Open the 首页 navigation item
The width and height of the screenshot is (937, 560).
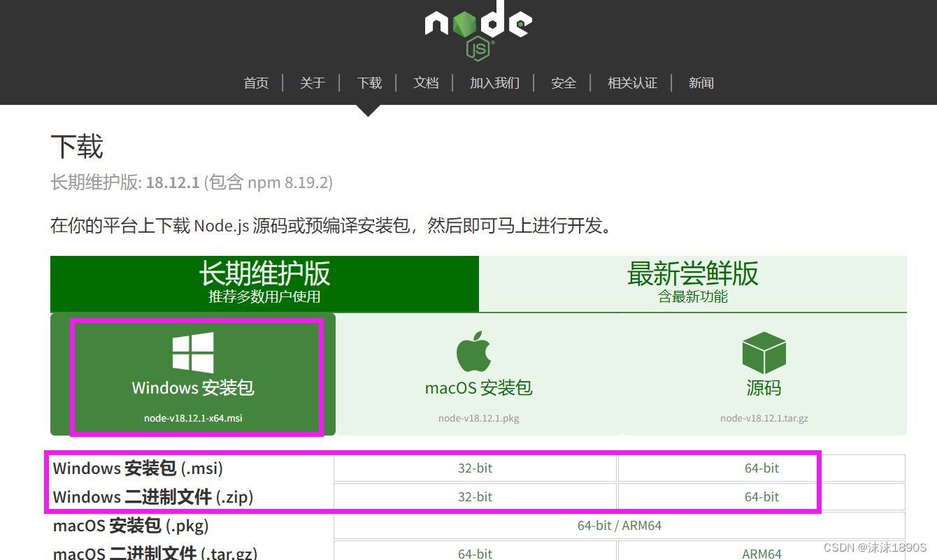coord(256,83)
